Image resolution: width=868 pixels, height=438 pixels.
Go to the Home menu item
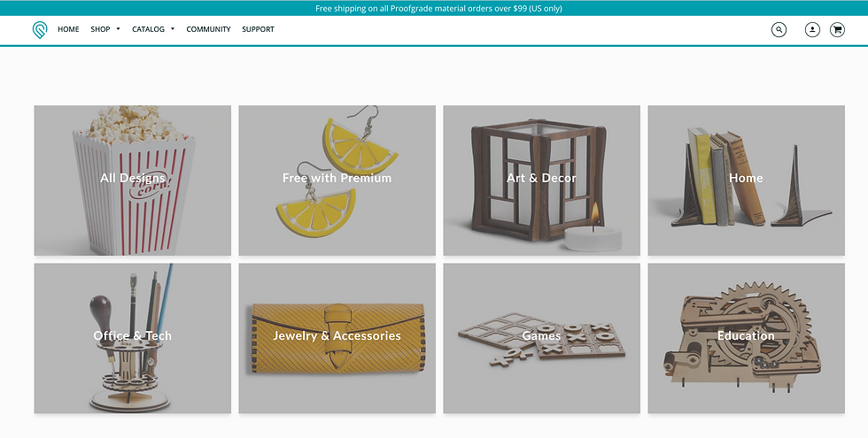coord(69,29)
